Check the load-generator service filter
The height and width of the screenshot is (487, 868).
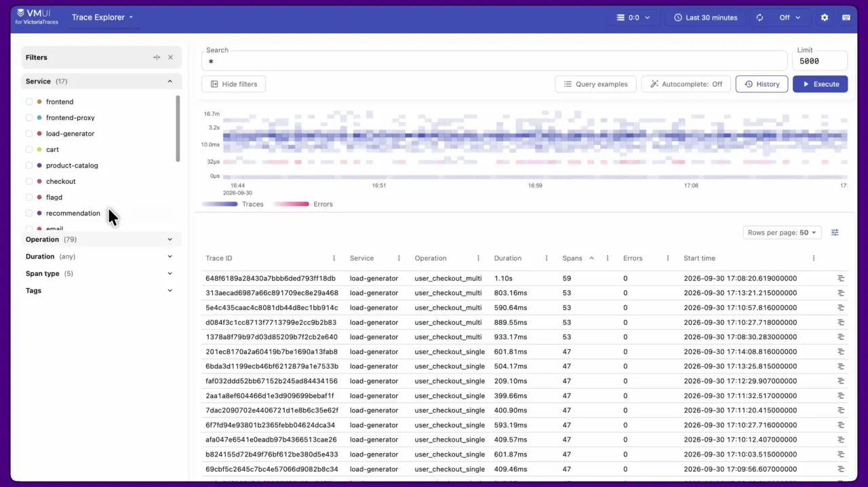click(29, 134)
